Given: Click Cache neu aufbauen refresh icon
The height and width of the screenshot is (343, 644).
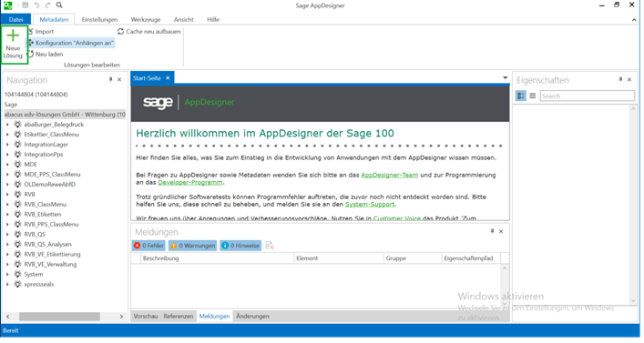Looking at the screenshot, I should point(121,32).
